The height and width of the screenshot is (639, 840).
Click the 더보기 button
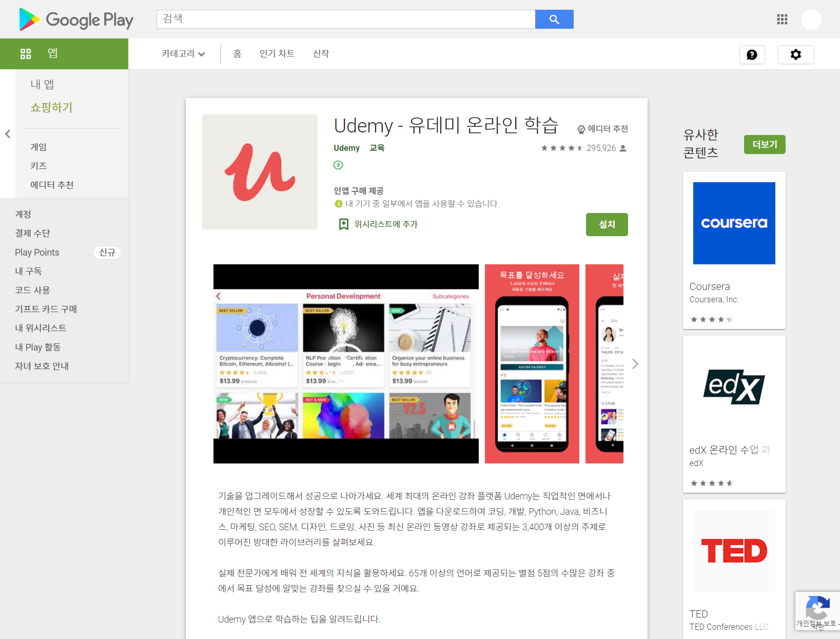765,144
